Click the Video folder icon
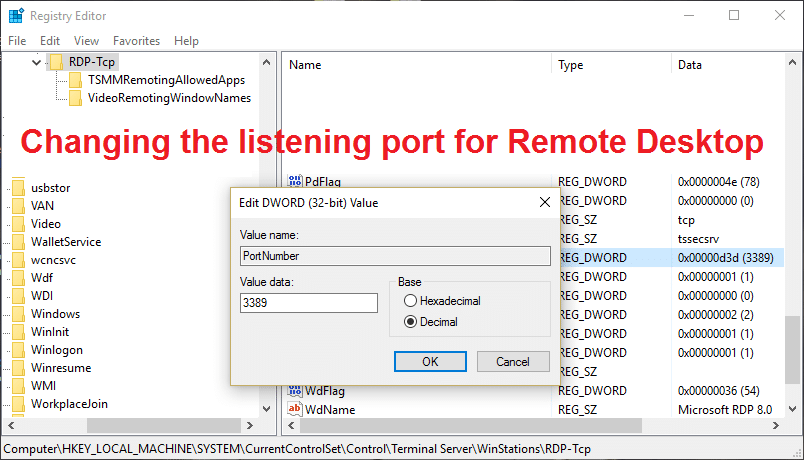This screenshot has width=804, height=460. coord(18,224)
